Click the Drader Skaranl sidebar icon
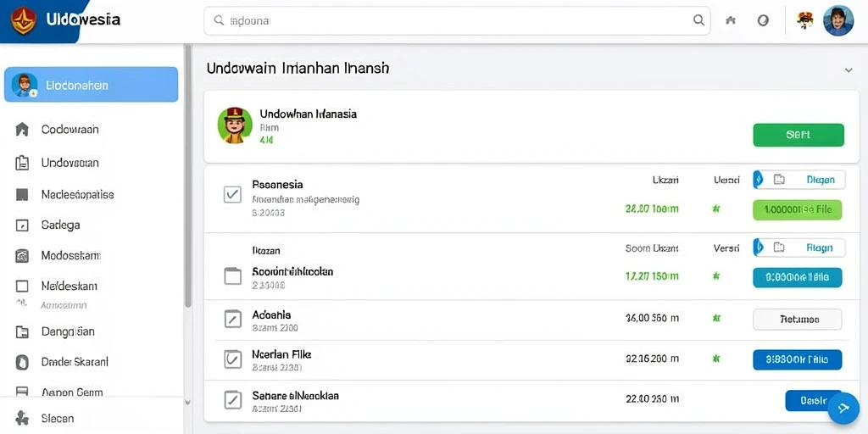The image size is (868, 434). (21, 362)
